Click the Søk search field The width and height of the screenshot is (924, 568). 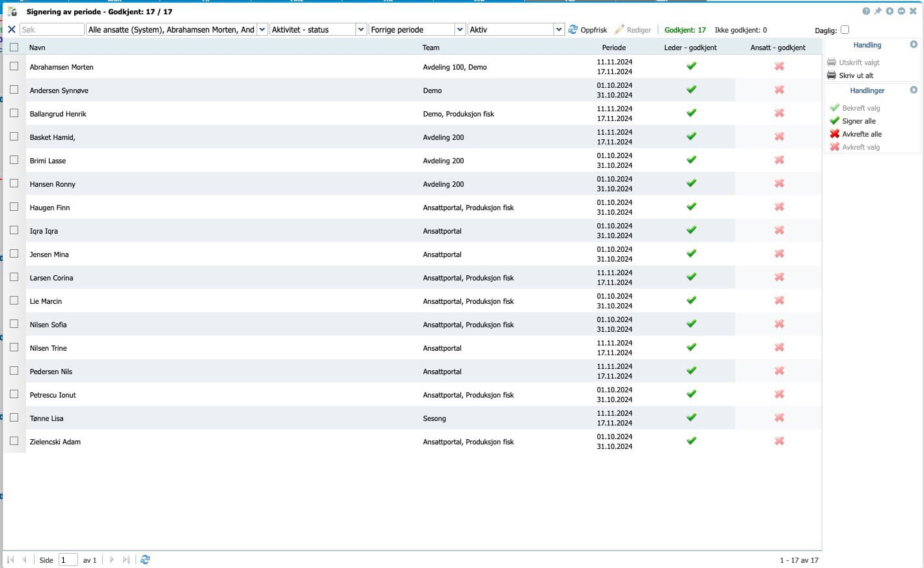52,29
